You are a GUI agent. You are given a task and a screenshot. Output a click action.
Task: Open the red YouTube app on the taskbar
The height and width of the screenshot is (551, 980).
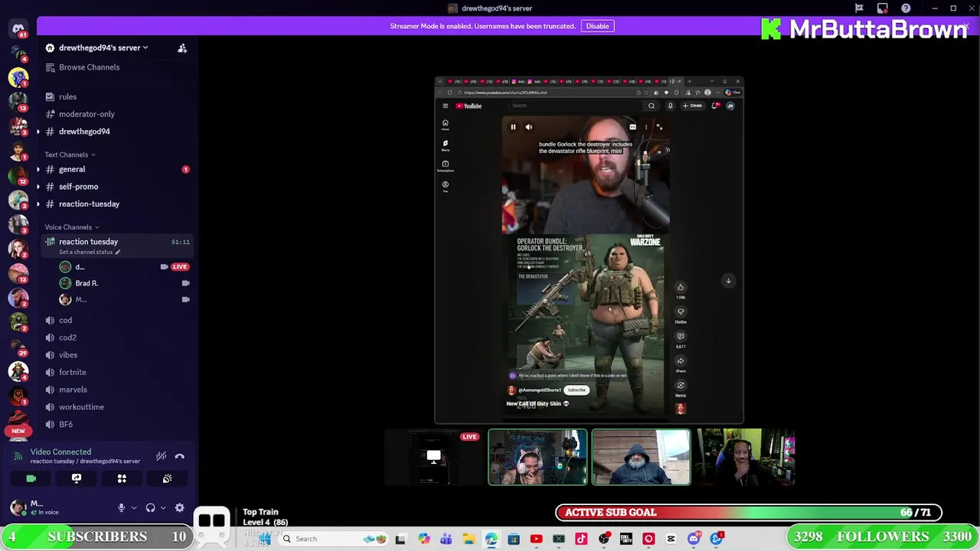tap(536, 539)
